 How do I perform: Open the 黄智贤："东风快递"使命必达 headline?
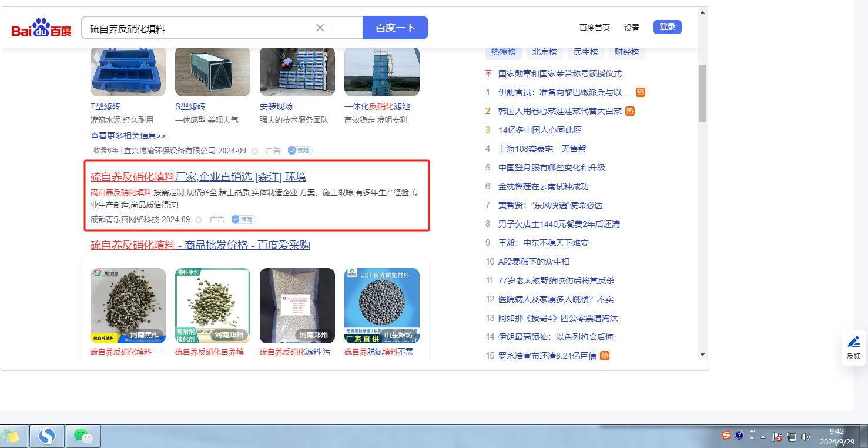(551, 205)
